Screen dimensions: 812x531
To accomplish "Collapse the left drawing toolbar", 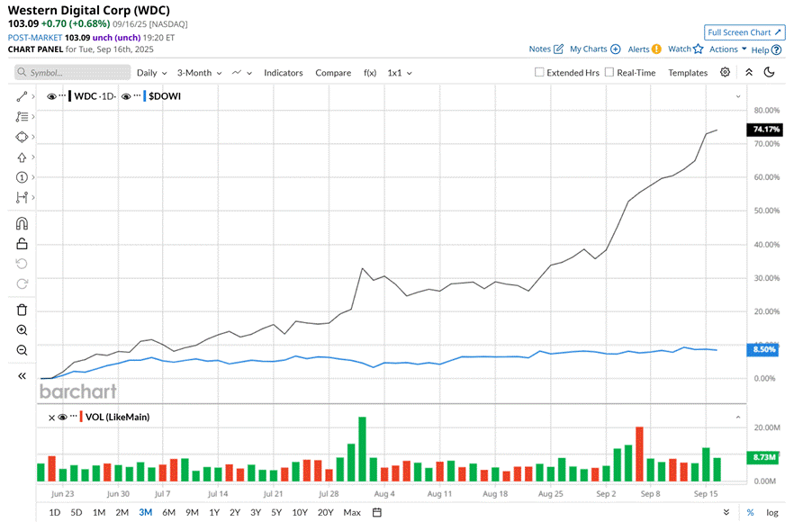I will coord(22,375).
